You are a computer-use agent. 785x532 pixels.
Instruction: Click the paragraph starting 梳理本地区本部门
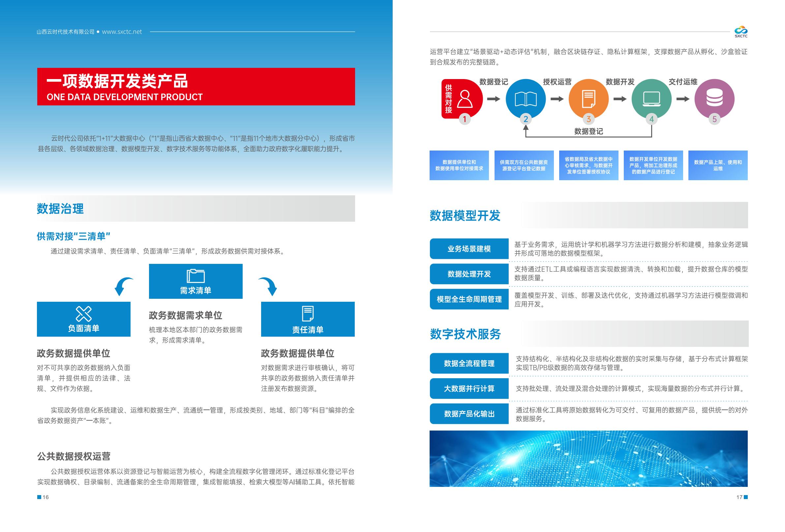tap(196, 335)
